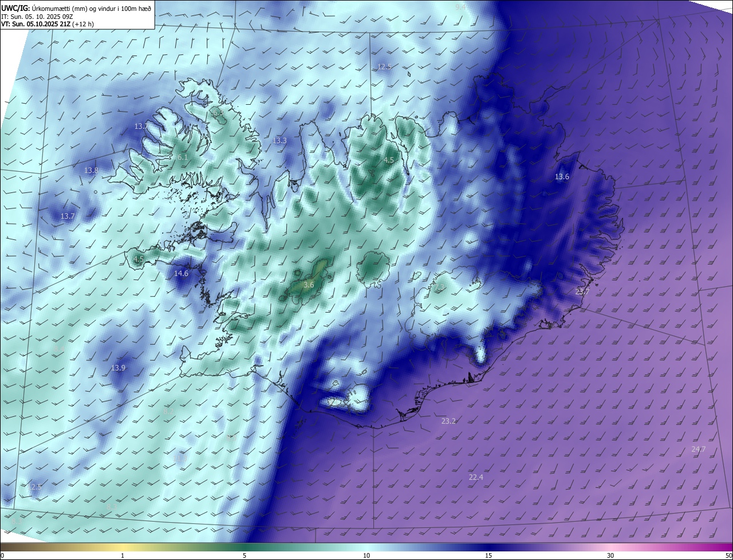The width and height of the screenshot is (733, 560).
Task: Click the 13.8 value label on the map
Action: coord(91,171)
